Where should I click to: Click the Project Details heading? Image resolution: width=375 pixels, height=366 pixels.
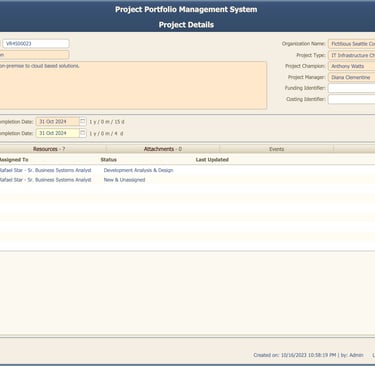click(x=186, y=25)
